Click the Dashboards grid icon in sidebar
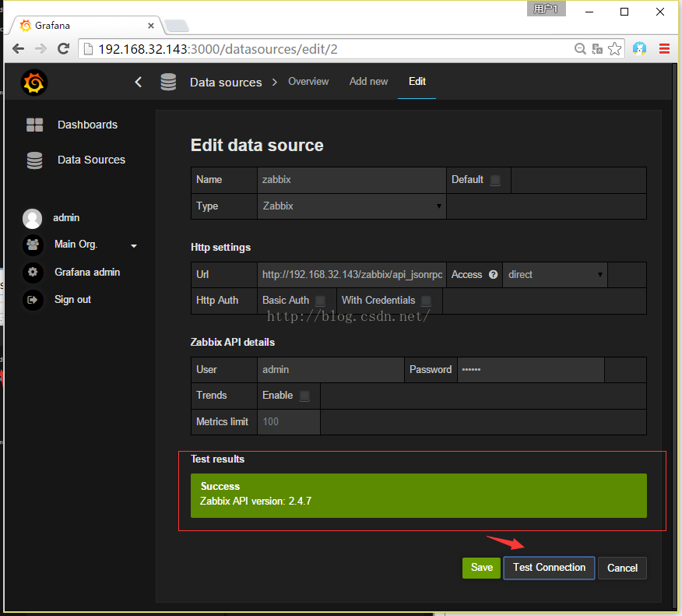 35,125
